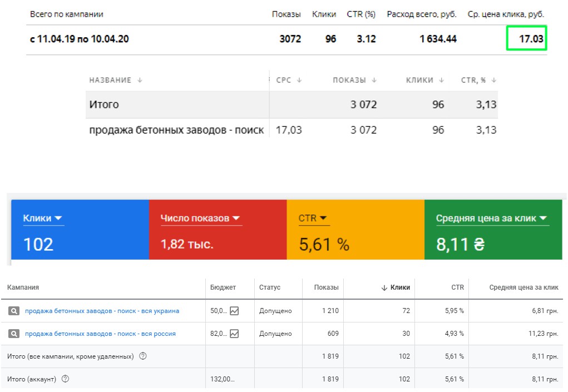Select the blue Клики scorecard showing 102
Screen dimensions: 568x392
(x=80, y=230)
